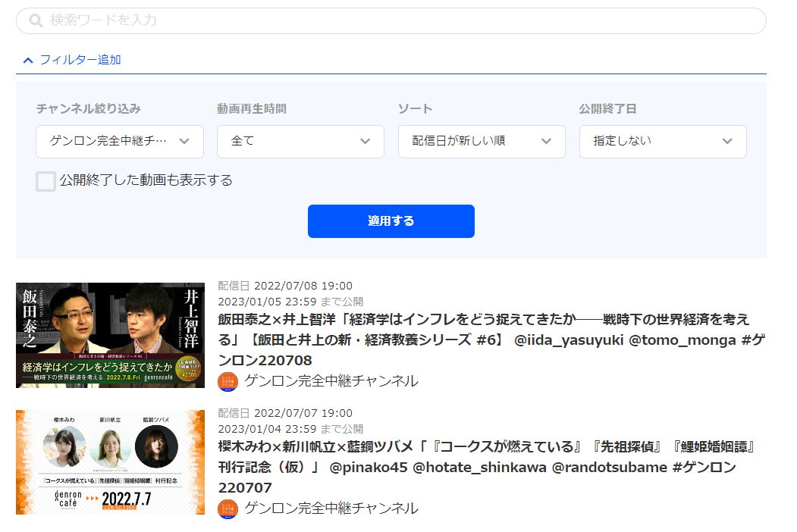
Task: Click the 公開終了日 label
Action: tap(607, 108)
